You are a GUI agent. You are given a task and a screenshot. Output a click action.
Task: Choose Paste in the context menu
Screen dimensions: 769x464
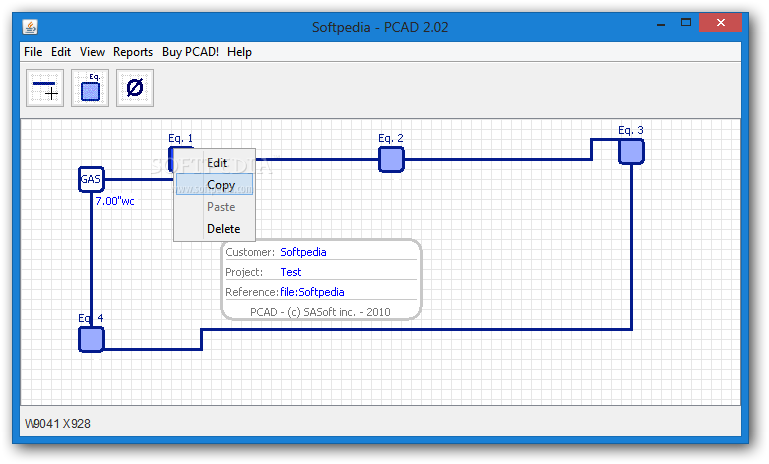point(214,207)
